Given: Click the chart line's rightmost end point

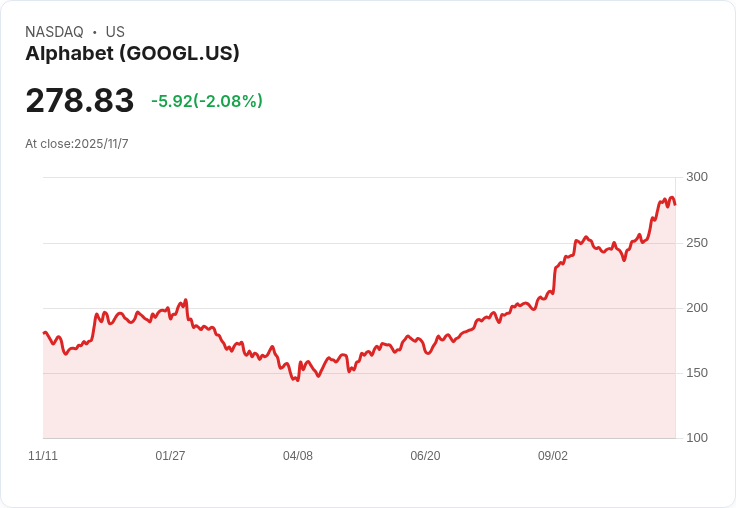Looking at the screenshot, I should 675,204.
